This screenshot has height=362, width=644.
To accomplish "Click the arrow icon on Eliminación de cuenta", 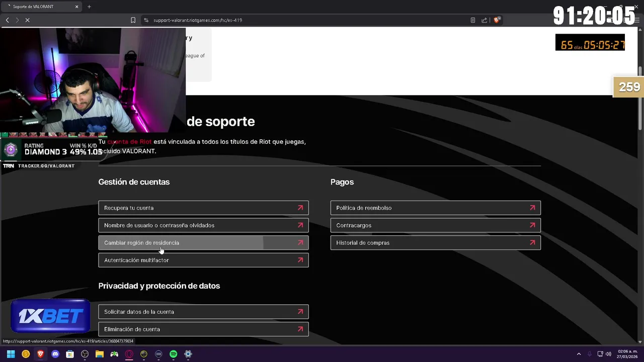I will click(300, 329).
